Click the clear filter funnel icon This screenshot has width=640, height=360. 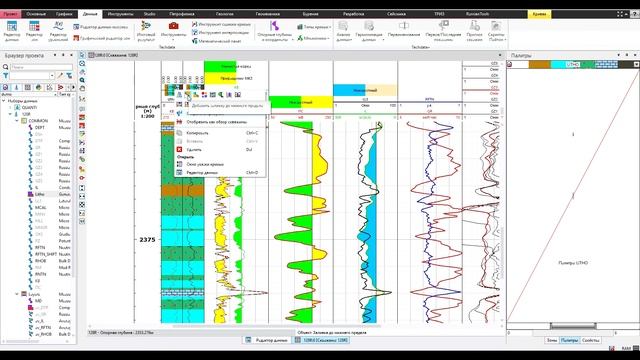[69, 76]
